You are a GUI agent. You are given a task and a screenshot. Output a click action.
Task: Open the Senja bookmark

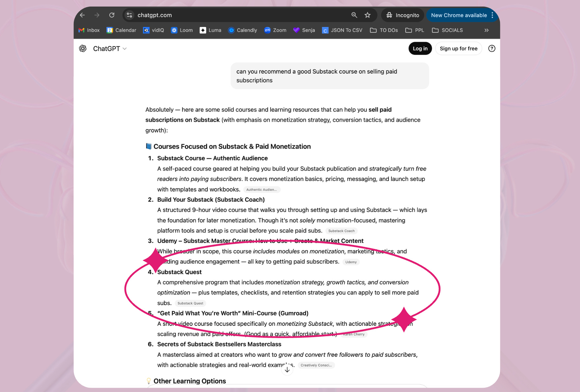[x=304, y=30]
